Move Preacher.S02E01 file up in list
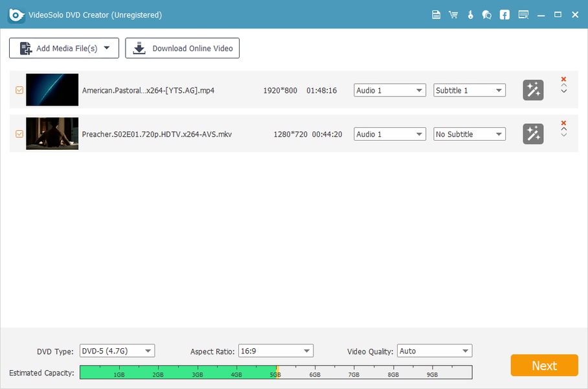 [x=563, y=128]
